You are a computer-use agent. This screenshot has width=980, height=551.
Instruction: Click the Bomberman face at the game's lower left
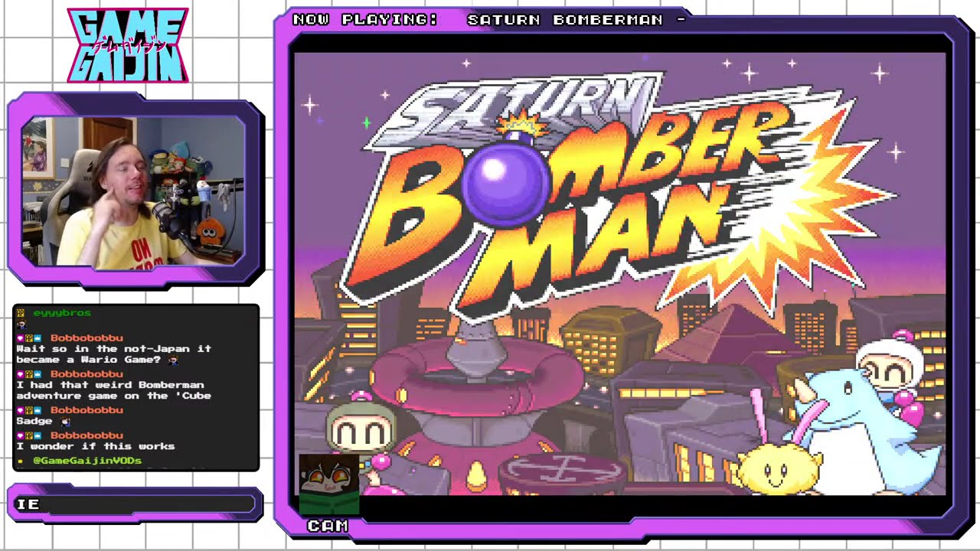click(x=361, y=429)
